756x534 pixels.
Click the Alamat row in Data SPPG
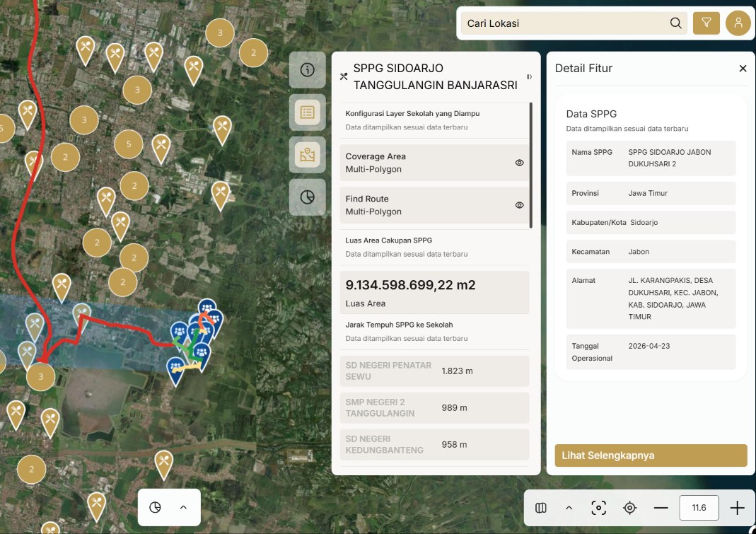coord(651,298)
